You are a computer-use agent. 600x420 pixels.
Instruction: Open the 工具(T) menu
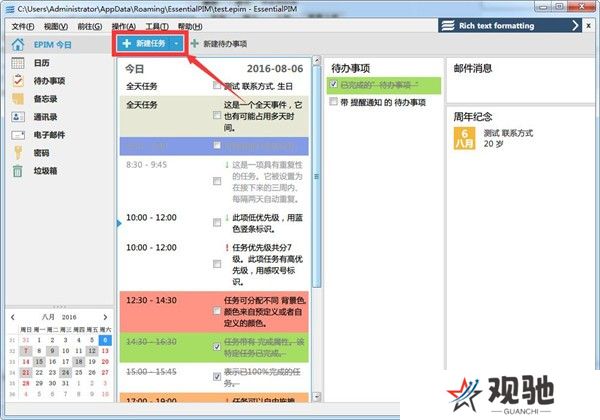click(x=157, y=26)
